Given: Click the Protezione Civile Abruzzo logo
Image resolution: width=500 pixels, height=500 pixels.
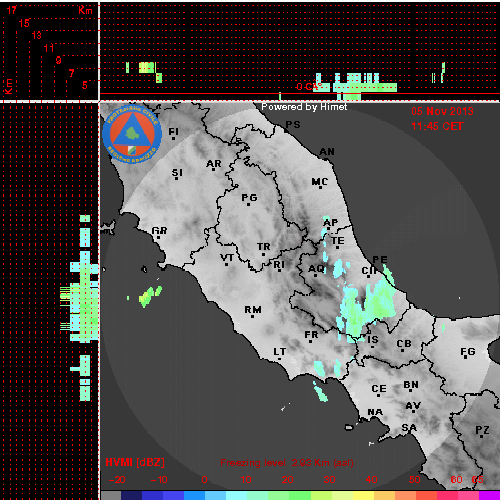Looking at the screenshot, I should point(132,135).
